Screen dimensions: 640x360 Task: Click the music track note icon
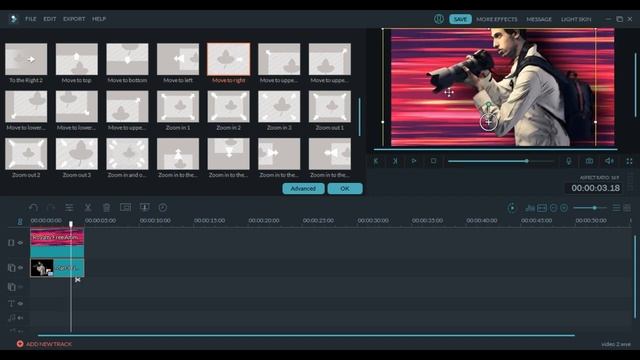(x=11, y=318)
